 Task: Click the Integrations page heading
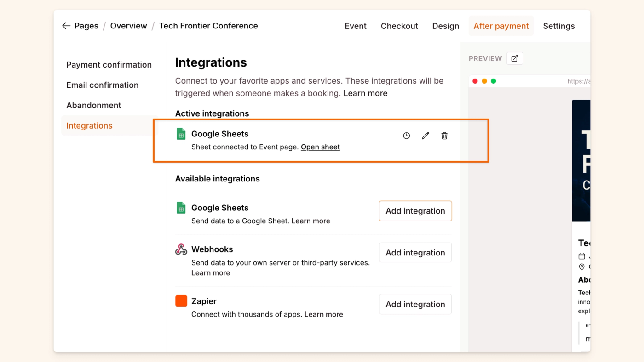click(x=211, y=62)
